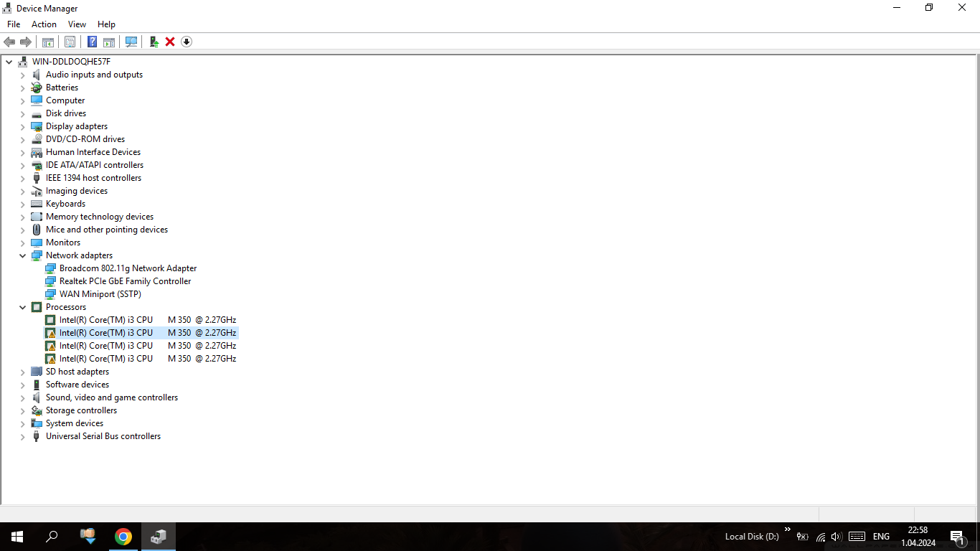The image size is (980, 551).
Task: Select the Realtek PCIe GbE Family Controller
Action: (125, 281)
